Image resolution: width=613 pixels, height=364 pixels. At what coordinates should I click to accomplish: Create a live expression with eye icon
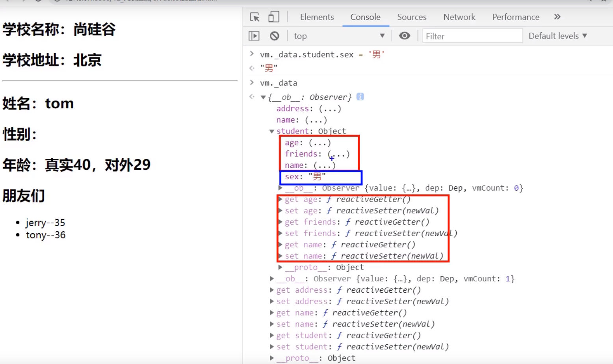(405, 36)
